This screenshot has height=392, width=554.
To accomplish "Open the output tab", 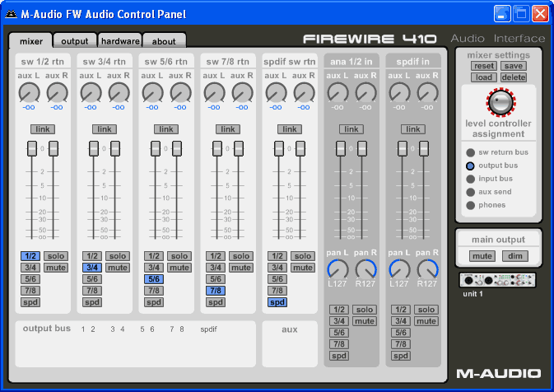I will pyautogui.click(x=75, y=41).
